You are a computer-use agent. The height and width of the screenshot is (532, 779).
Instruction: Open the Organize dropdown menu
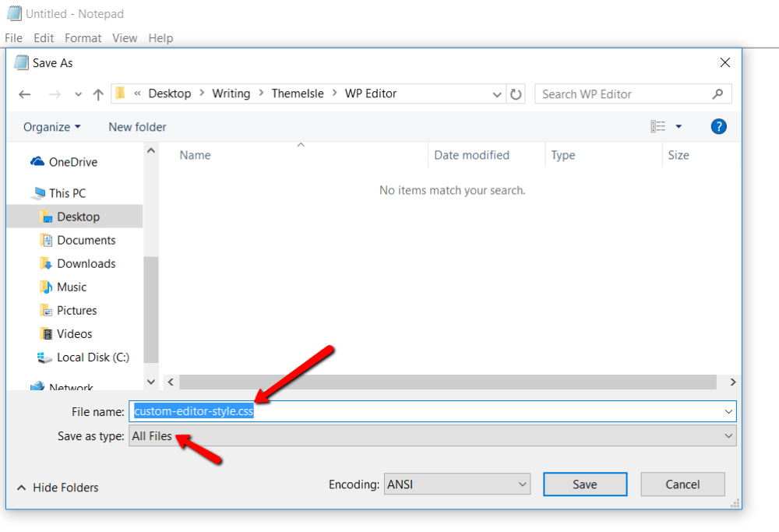coord(51,126)
